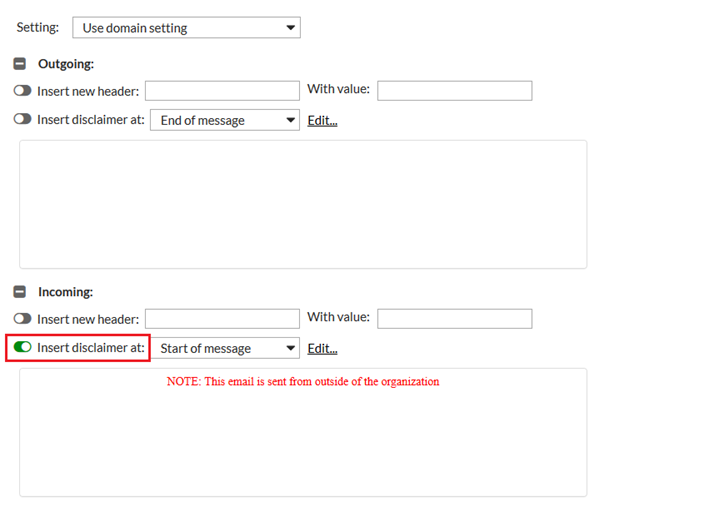Collapse the Incoming section using minus icon

click(x=21, y=292)
